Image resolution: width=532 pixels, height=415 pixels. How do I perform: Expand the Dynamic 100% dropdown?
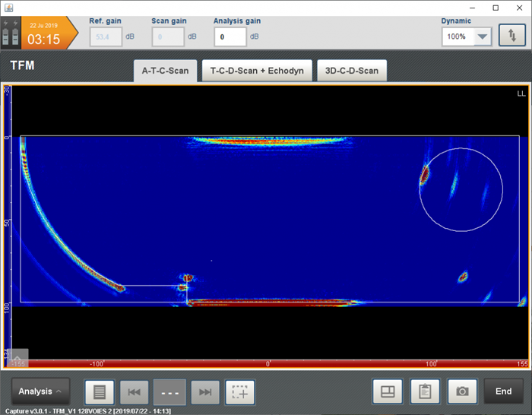tap(482, 36)
